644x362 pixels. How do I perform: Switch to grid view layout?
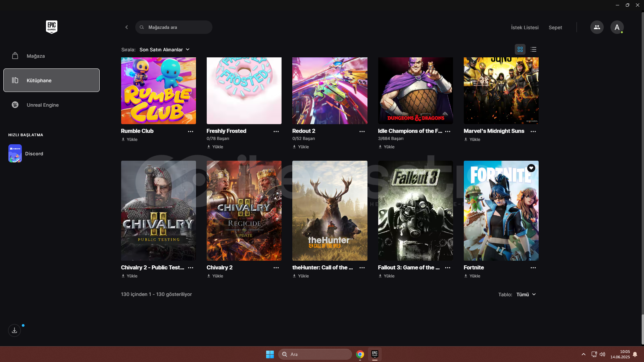point(520,49)
